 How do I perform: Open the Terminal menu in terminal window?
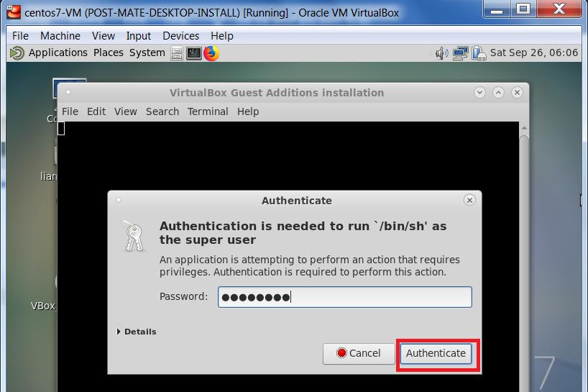click(x=208, y=111)
